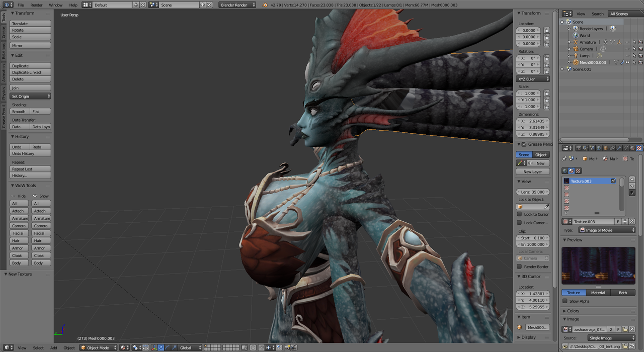Select the rotate manipulator icon in header
The image size is (644, 352).
168,347
